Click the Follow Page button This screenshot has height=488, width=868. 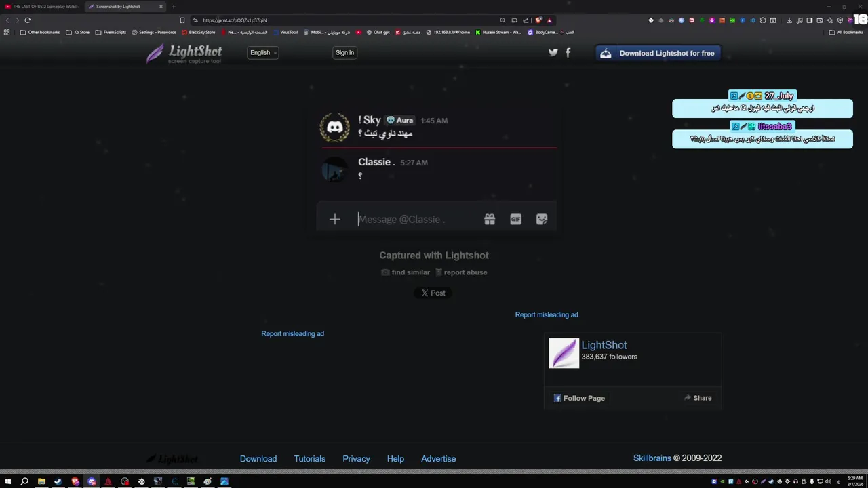[579, 398]
